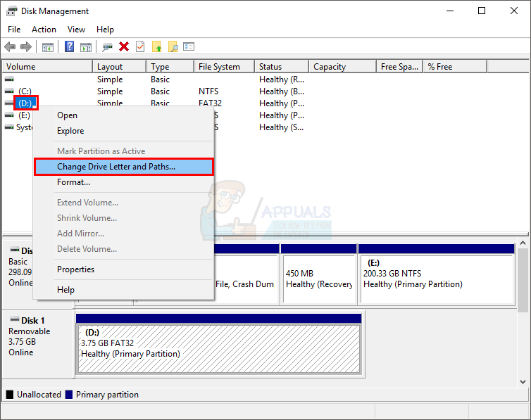Click the Delete Volume… entry
Screen dimensions: 531x420
[x=124, y=249]
